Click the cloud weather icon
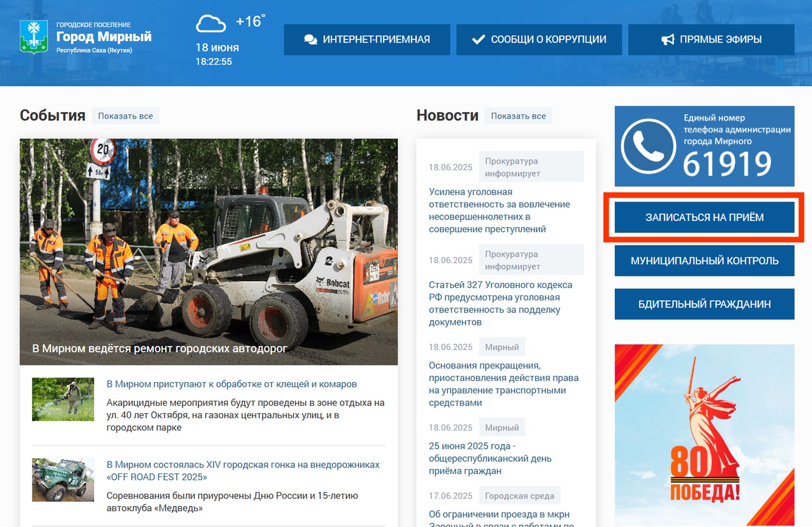Viewport: 812px width, 527px height. point(210,24)
